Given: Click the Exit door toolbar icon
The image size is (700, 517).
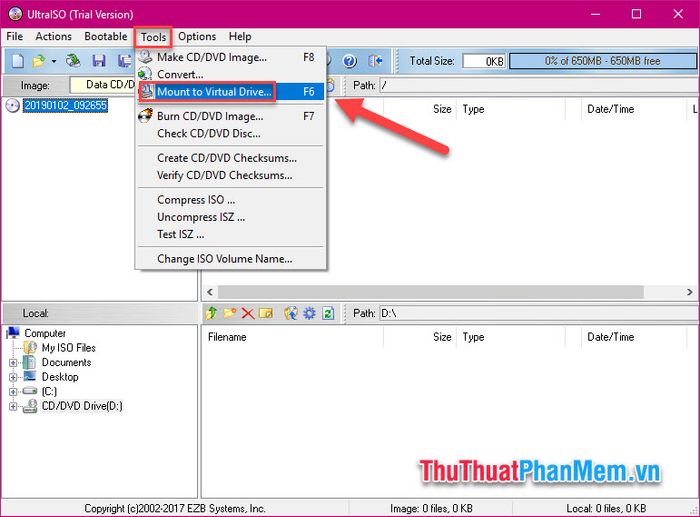Looking at the screenshot, I should (x=375, y=61).
